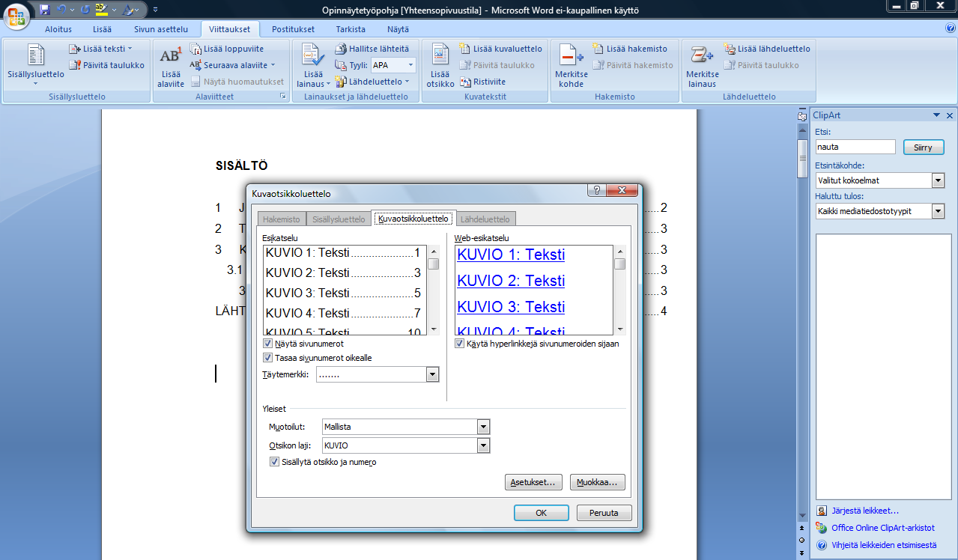The width and height of the screenshot is (958, 560).
Task: Click the Lisää kuvaluettelo group's Päivitä taulukko
Action: pyautogui.click(x=497, y=65)
